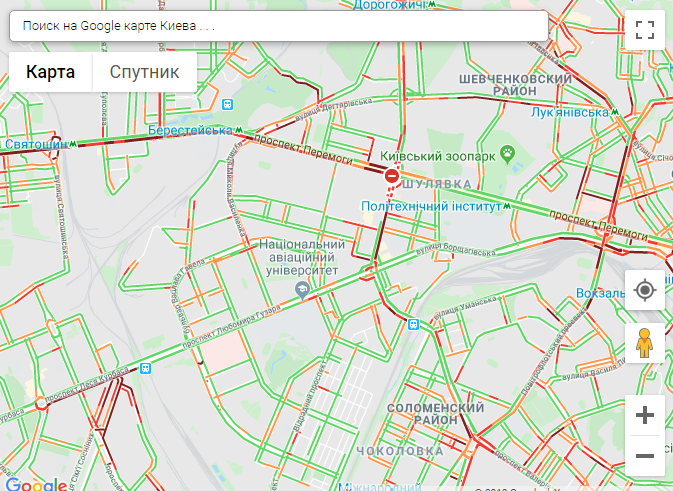Select the Street View pegman icon
This screenshot has width=673, height=491.
click(645, 343)
